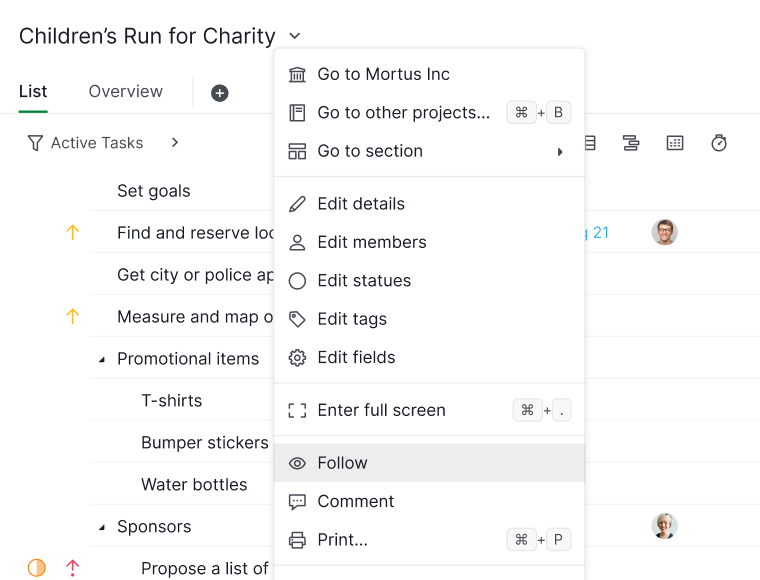760x580 pixels.
Task: Click the tag icon for Edit tags
Action: pyautogui.click(x=297, y=319)
